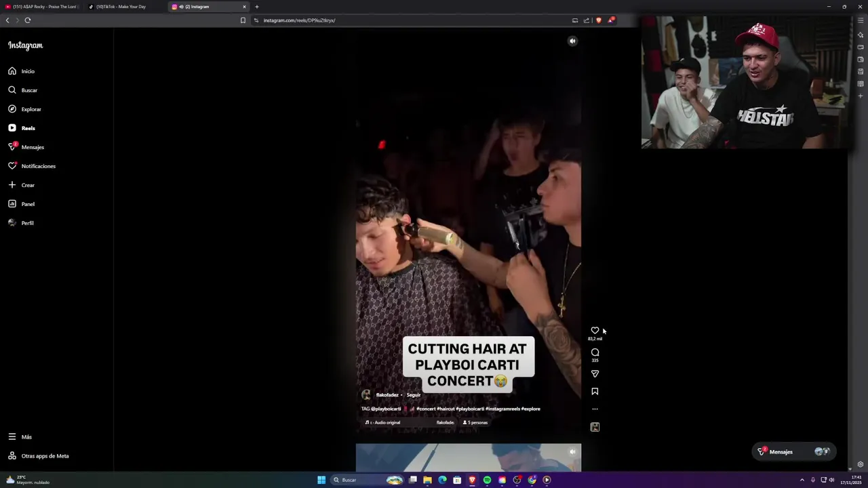Image resolution: width=868 pixels, height=488 pixels.
Task: Open the floating Mensajes panel
Action: pos(794,452)
